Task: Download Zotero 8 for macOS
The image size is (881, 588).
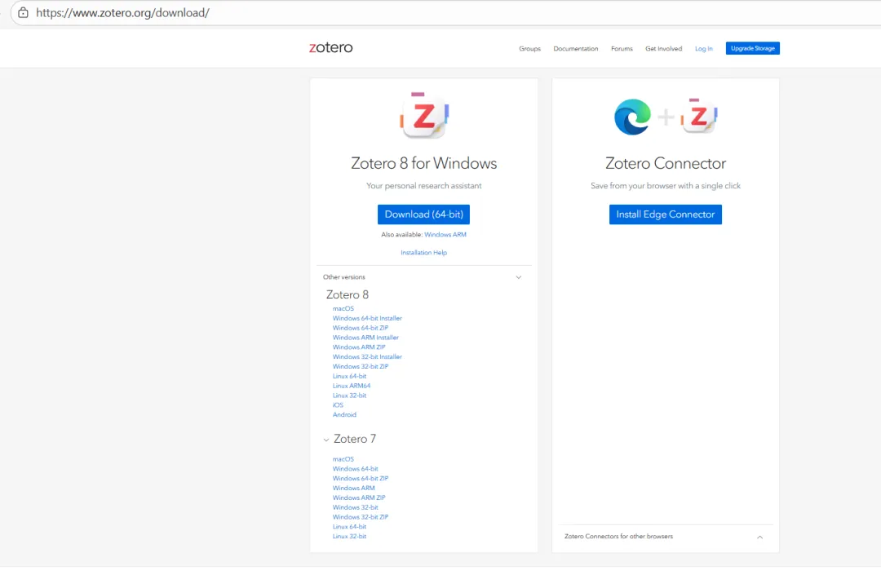Action: pyautogui.click(x=343, y=308)
